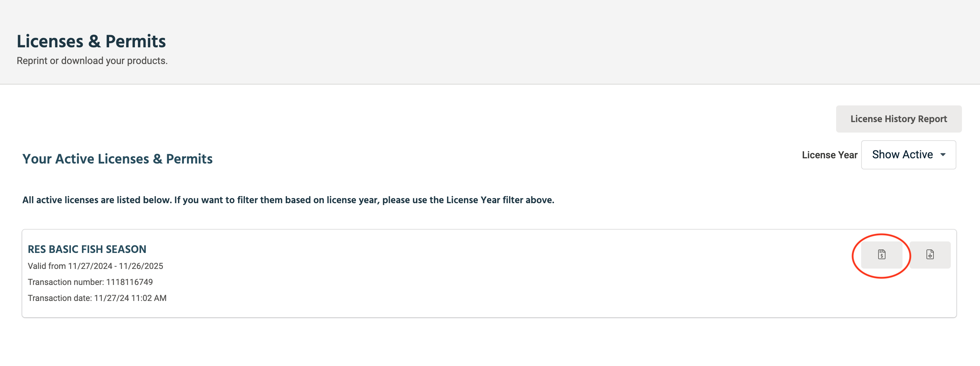
Task: Click the transaction date value 11/27/24
Action: click(112, 298)
